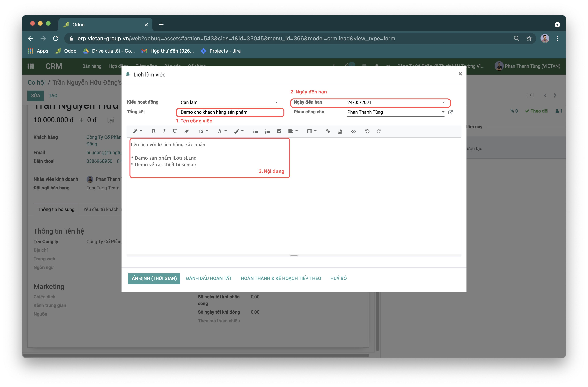
Task: Open the table insert dropdown
Action: tap(312, 131)
